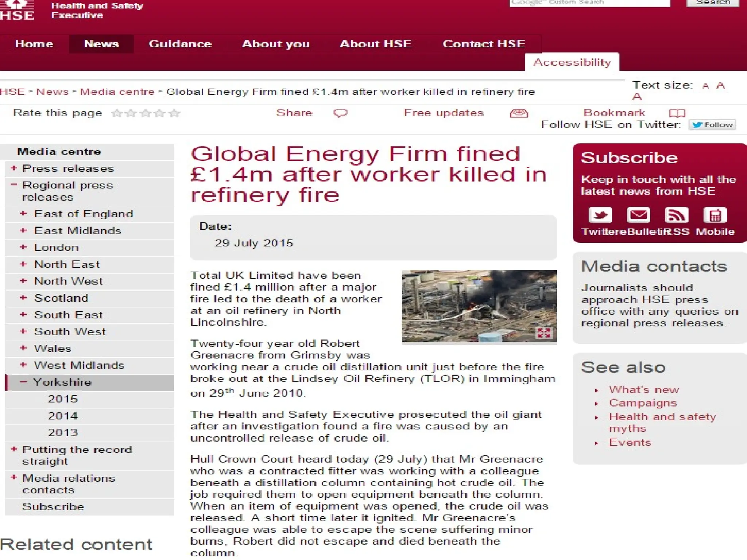Expand the Scotland regional releases
The height and width of the screenshot is (560, 747).
coord(23,297)
